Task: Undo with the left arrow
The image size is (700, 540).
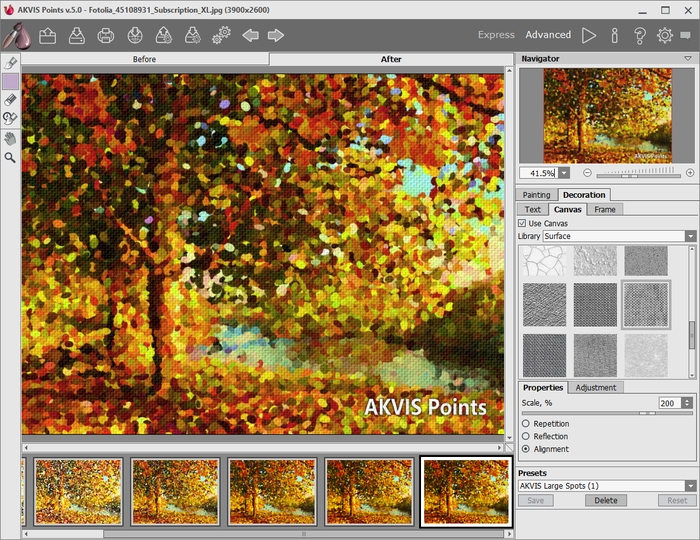Action: [250, 35]
